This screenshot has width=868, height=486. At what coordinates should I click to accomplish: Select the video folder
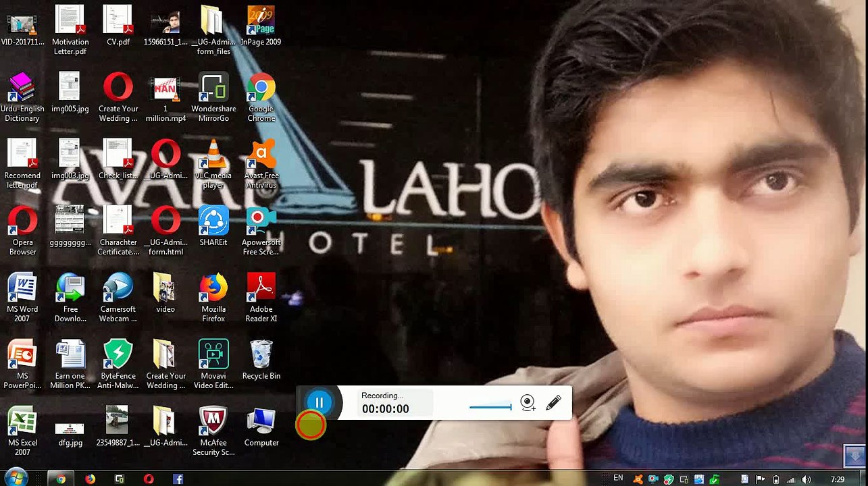tap(165, 294)
